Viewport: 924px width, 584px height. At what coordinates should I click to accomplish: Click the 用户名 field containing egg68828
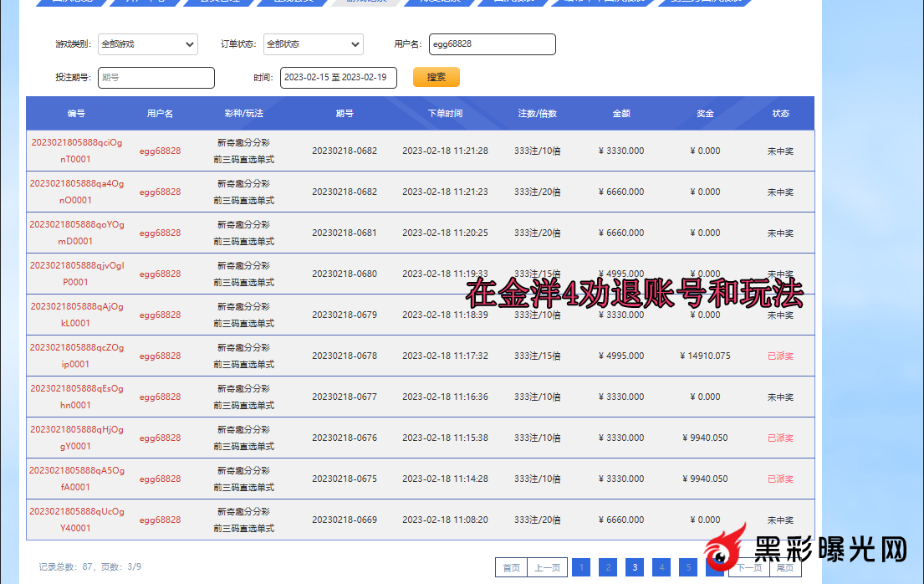tap(492, 44)
